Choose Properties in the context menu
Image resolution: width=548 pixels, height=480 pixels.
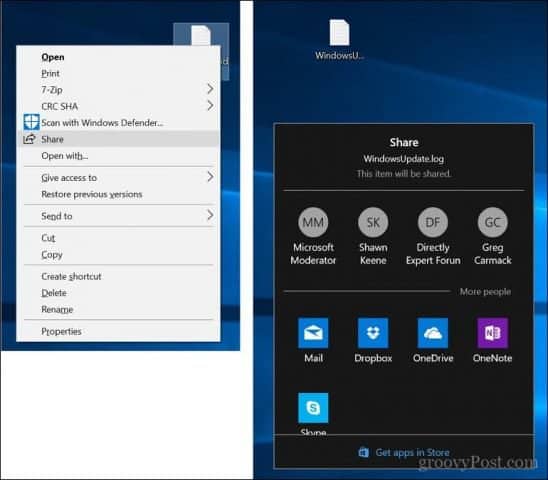pos(118,331)
